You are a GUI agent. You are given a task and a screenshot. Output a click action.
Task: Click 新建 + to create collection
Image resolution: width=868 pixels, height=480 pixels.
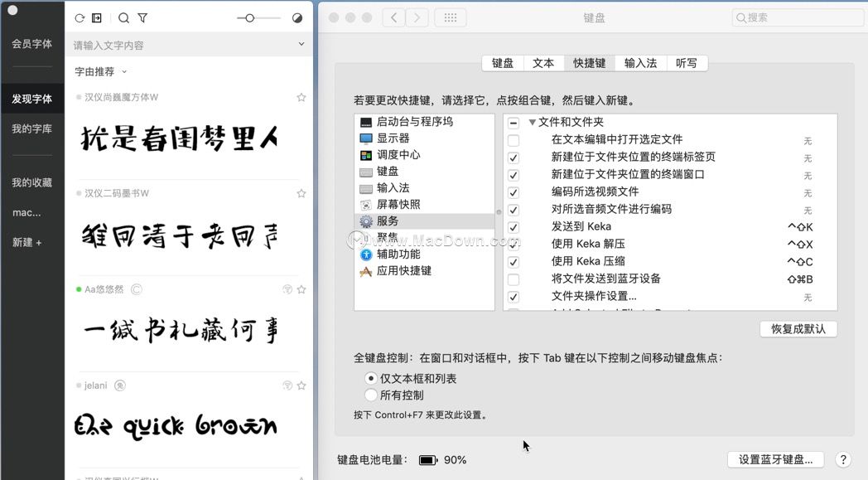(27, 242)
